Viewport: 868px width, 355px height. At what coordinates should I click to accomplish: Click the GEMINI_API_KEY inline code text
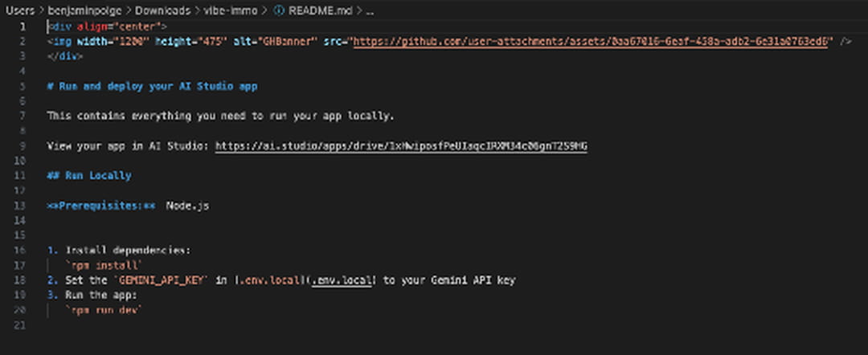(x=164, y=280)
